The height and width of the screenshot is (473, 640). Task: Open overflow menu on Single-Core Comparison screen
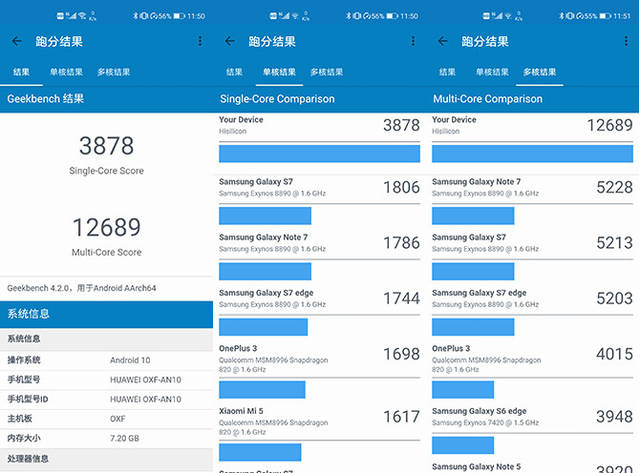coord(413,41)
